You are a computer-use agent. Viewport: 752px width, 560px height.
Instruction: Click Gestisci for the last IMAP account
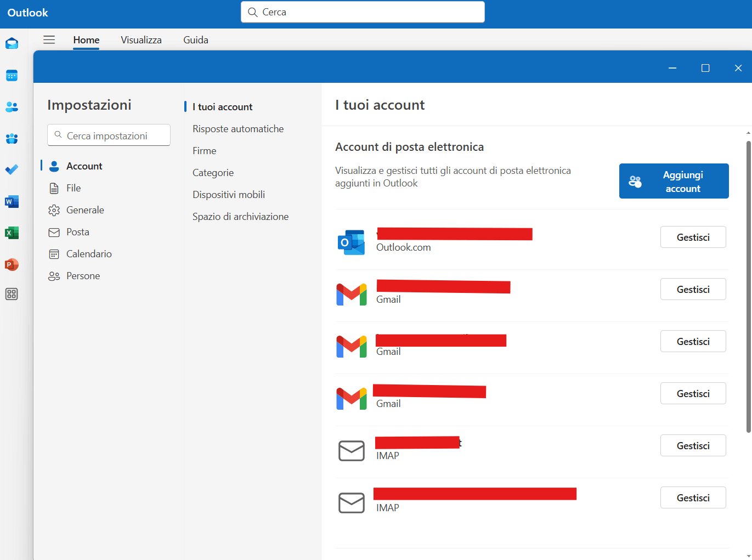[x=693, y=497]
